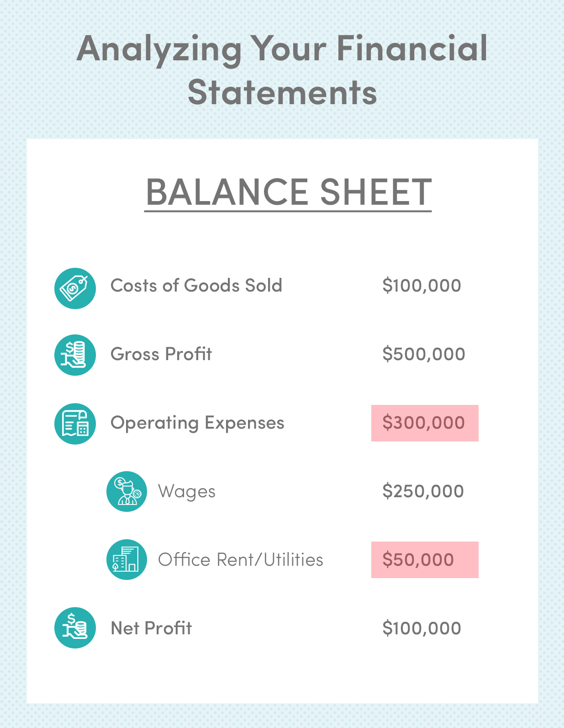
Task: Click the employee icon beside Wages
Action: pos(127,491)
